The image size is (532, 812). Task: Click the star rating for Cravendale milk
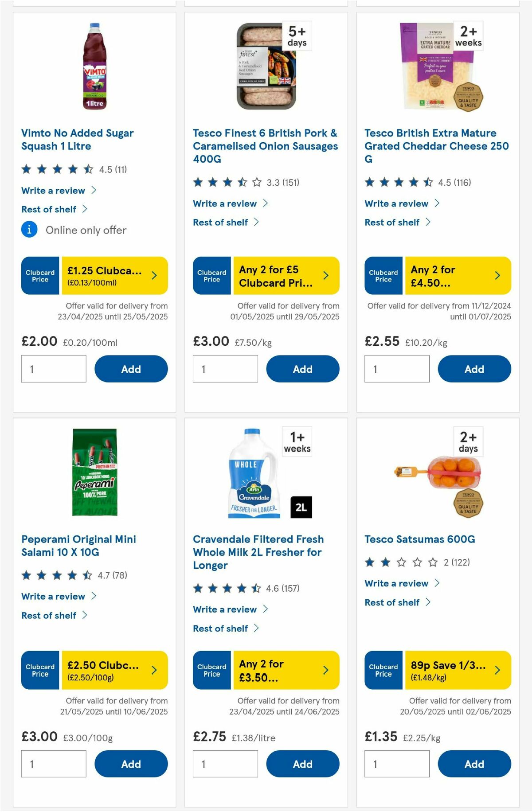[x=225, y=589]
